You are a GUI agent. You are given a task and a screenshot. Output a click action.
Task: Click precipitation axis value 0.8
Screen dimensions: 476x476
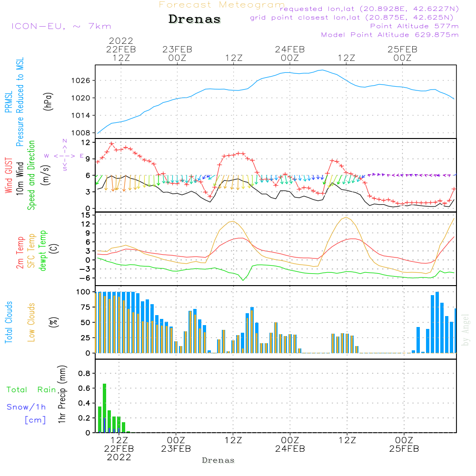(84, 374)
